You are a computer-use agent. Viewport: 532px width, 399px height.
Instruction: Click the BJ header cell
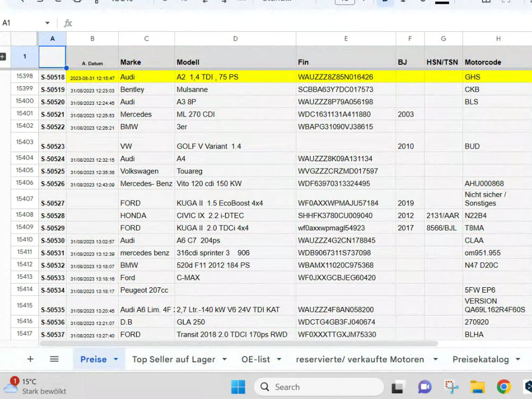point(410,57)
